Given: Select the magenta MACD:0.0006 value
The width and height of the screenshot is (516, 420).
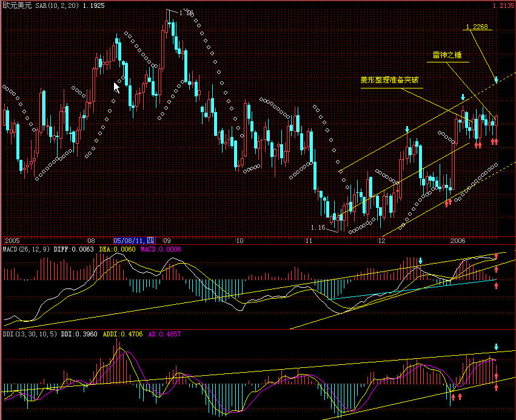Looking at the screenshot, I should 161,249.
